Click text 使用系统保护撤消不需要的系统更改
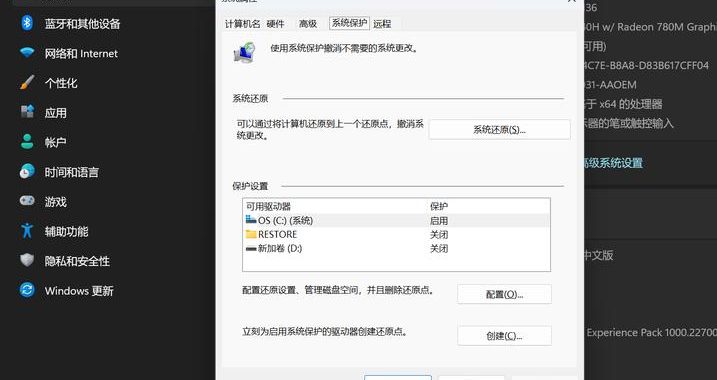 tap(344, 48)
